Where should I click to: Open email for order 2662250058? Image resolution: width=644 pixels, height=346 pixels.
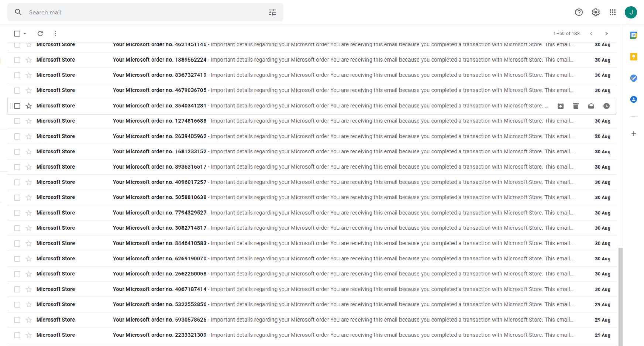pos(312,274)
